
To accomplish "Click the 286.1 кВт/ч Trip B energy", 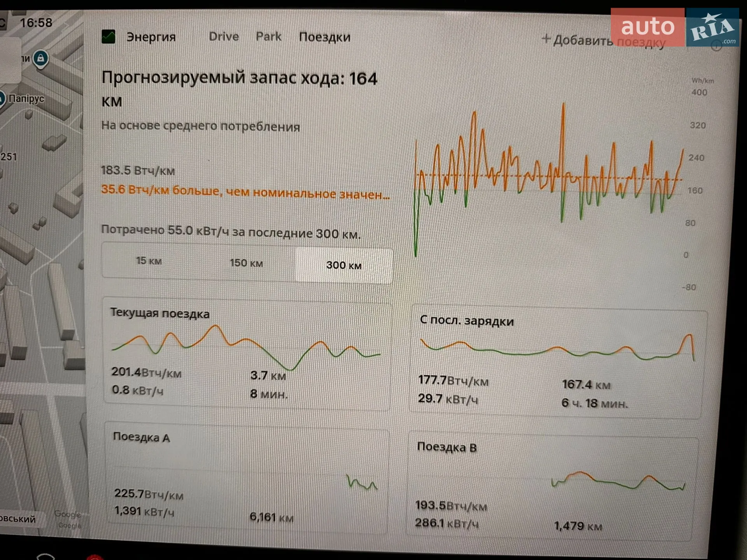I will [447, 523].
